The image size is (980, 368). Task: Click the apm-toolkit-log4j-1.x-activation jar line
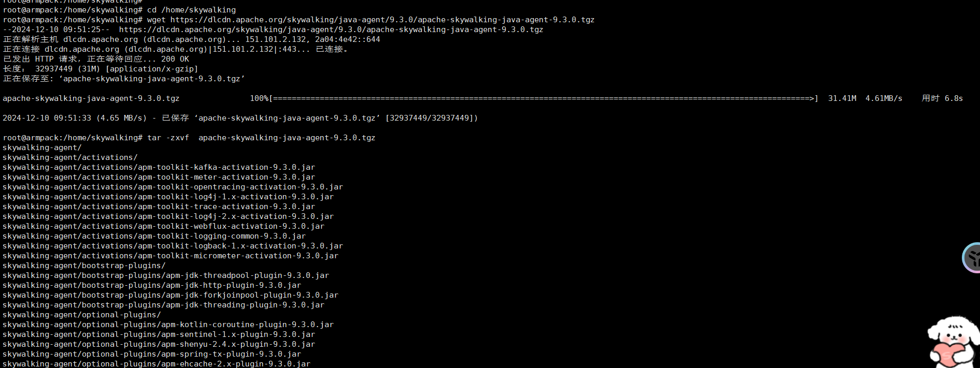pos(168,197)
